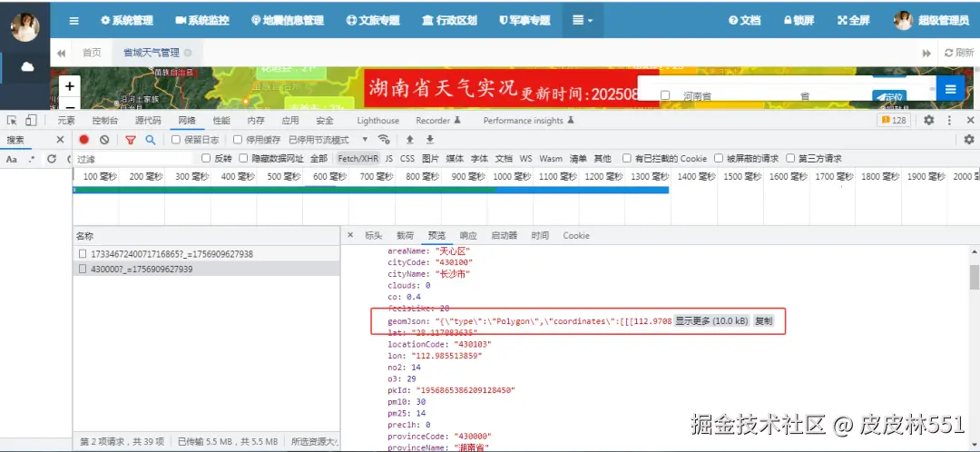This screenshot has width=980, height=452.
Task: Click the search refresh icon
Action: (52, 159)
